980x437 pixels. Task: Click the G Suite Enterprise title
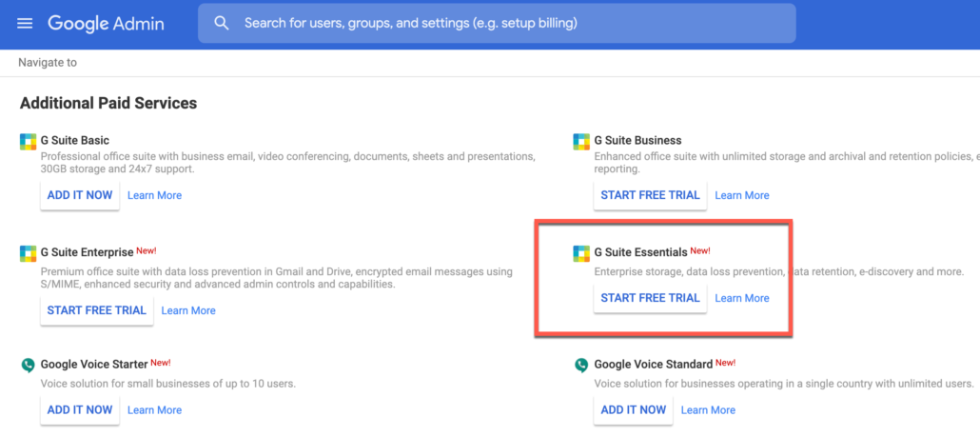tap(87, 252)
